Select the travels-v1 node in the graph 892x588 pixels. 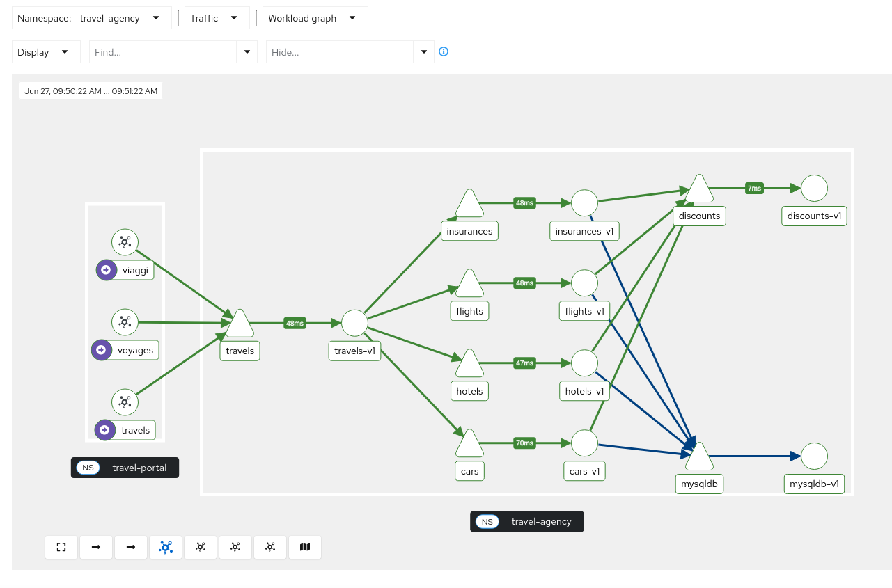pos(354,322)
